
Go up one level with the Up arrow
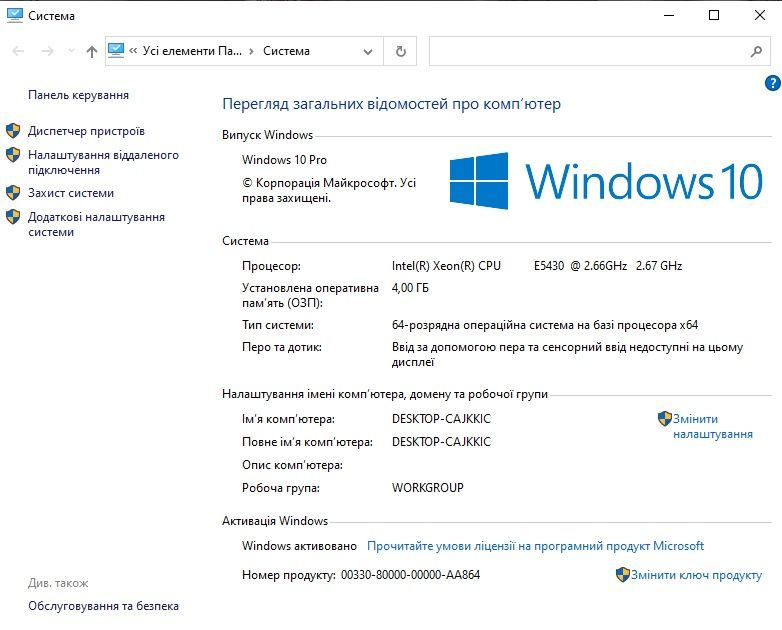[92, 51]
